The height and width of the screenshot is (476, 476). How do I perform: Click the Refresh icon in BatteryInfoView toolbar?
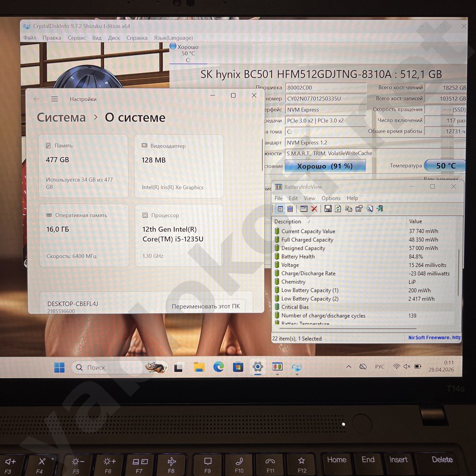338,209
